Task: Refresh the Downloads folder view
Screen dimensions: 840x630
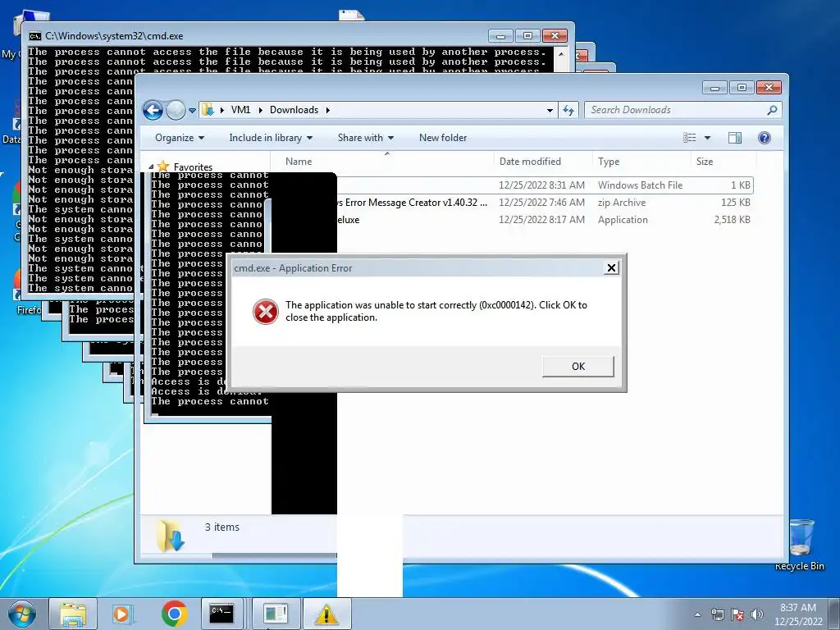Action: pos(568,111)
